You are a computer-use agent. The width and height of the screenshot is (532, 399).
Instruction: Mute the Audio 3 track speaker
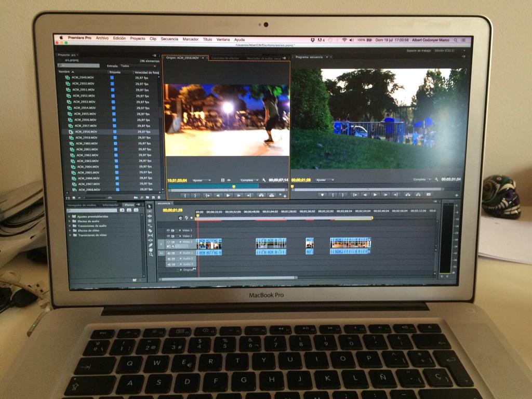tap(169, 264)
